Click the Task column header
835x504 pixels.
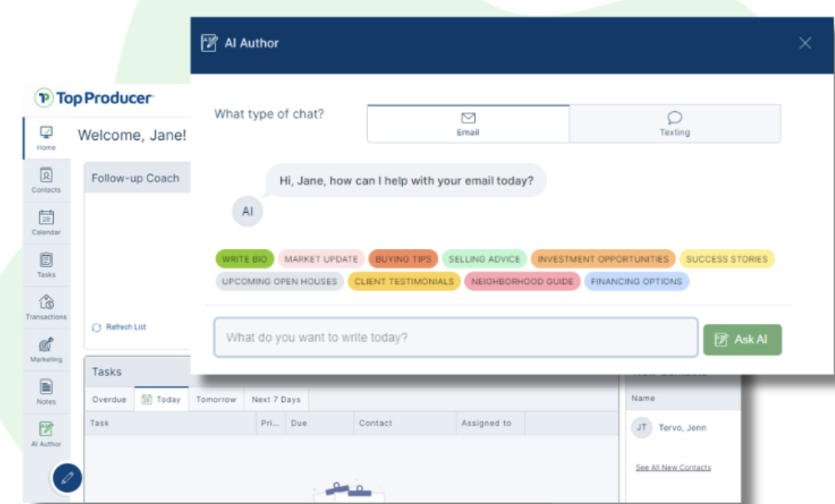170,423
